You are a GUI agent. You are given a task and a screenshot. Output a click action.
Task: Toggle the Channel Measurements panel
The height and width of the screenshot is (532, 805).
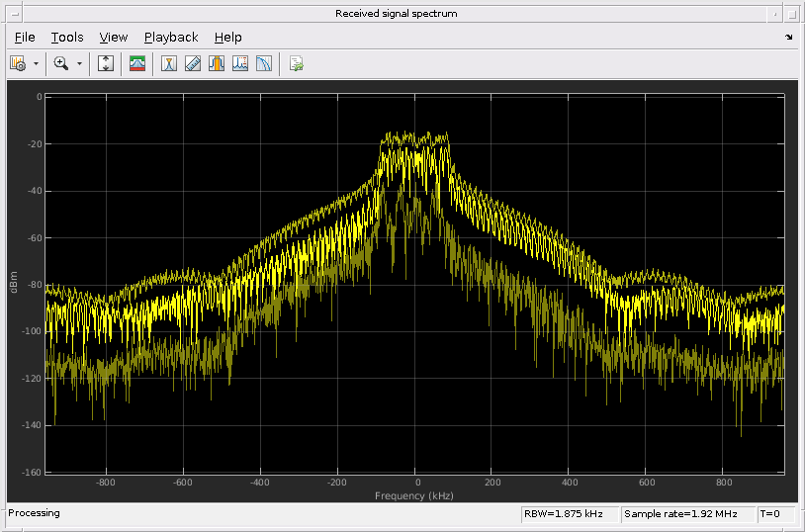(x=217, y=63)
